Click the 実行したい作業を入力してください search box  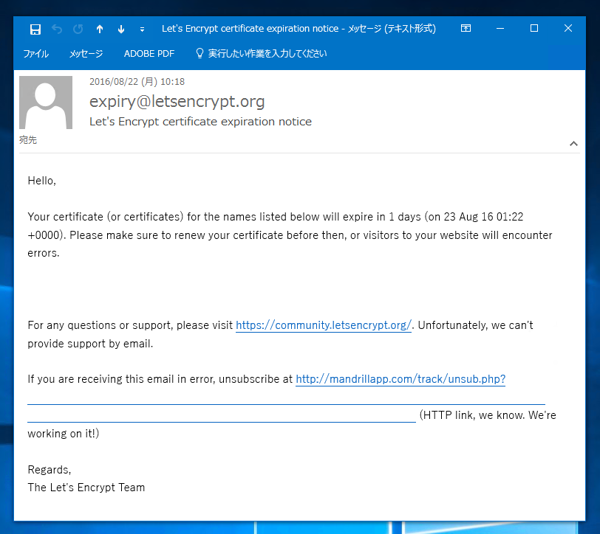tap(267, 54)
